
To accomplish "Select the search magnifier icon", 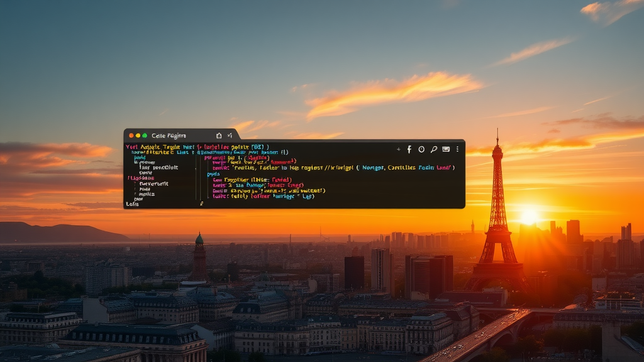I will (433, 150).
